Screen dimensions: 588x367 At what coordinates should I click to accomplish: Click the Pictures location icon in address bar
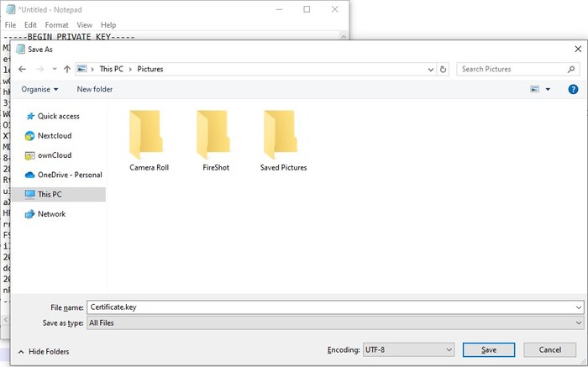[x=81, y=69]
